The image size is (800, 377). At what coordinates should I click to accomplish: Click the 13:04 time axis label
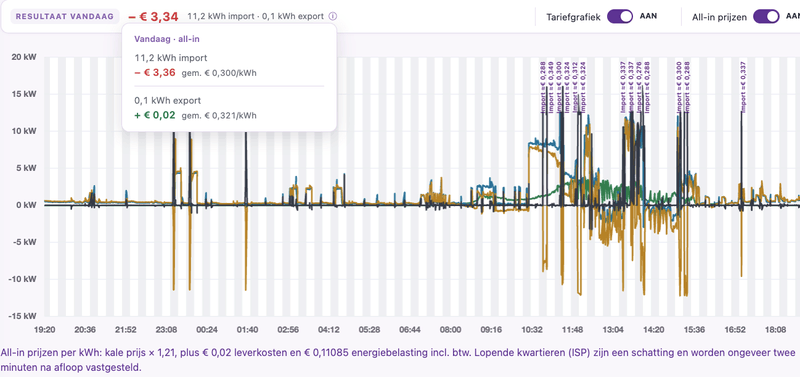613,330
